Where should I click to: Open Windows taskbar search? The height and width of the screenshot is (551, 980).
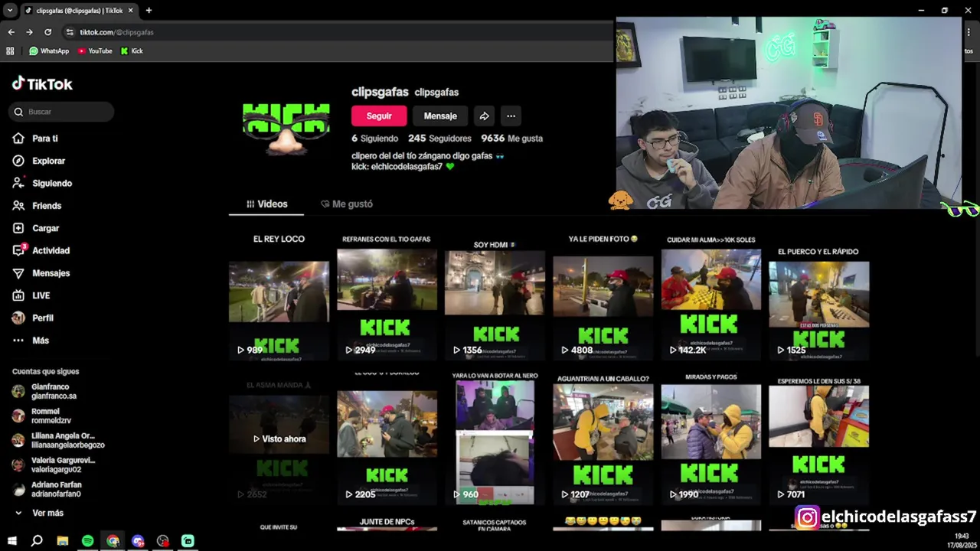(37, 541)
